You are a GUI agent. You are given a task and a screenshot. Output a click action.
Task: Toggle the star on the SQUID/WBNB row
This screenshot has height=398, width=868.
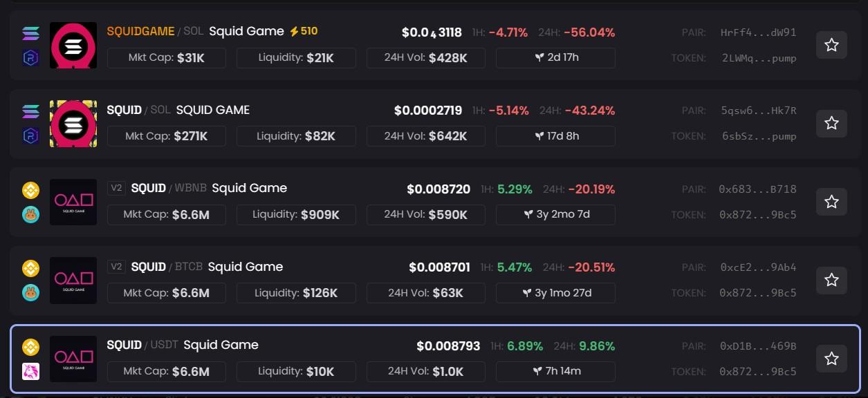(x=831, y=201)
